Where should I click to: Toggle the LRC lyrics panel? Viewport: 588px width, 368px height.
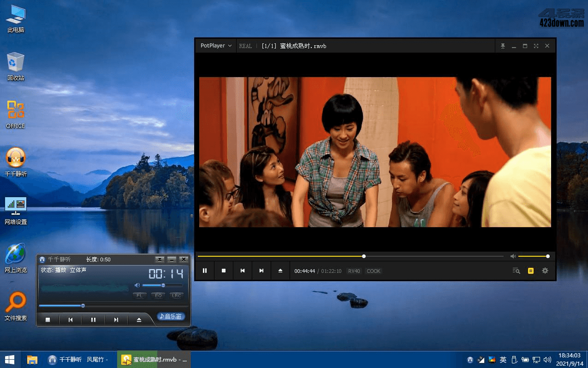tap(176, 296)
